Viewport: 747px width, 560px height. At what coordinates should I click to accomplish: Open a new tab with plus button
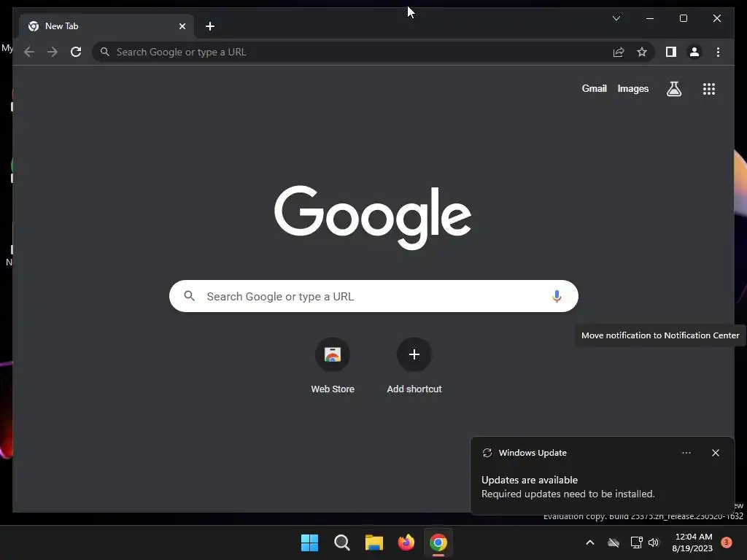pos(210,26)
